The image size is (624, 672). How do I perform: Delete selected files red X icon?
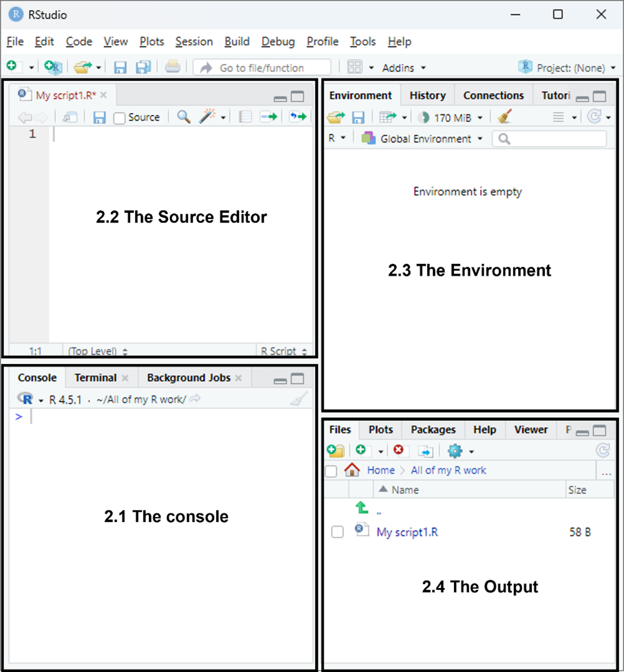[398, 449]
